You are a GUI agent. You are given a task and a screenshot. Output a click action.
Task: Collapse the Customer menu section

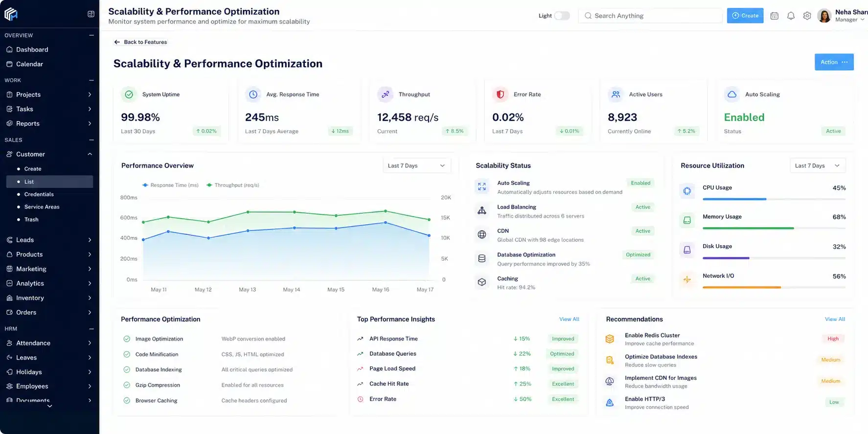[x=90, y=154]
